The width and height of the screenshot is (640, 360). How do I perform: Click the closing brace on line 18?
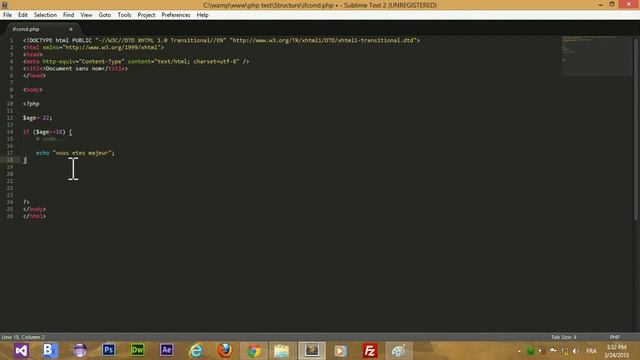tap(25, 160)
